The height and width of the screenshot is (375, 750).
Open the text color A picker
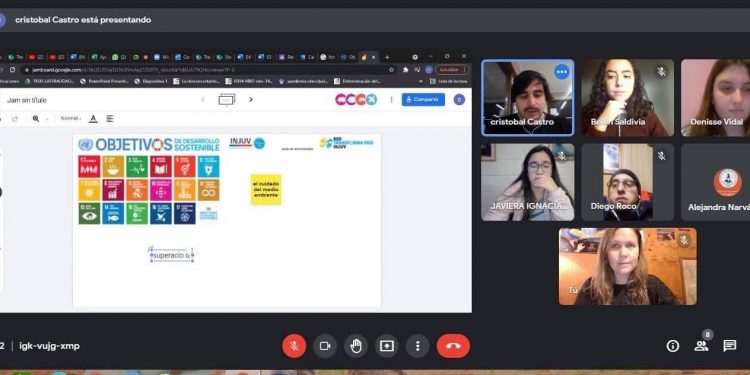93,119
